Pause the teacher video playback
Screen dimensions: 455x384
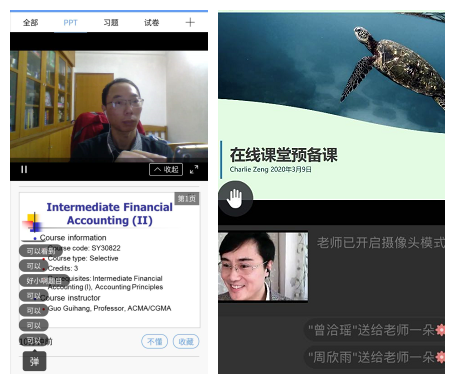click(x=24, y=169)
